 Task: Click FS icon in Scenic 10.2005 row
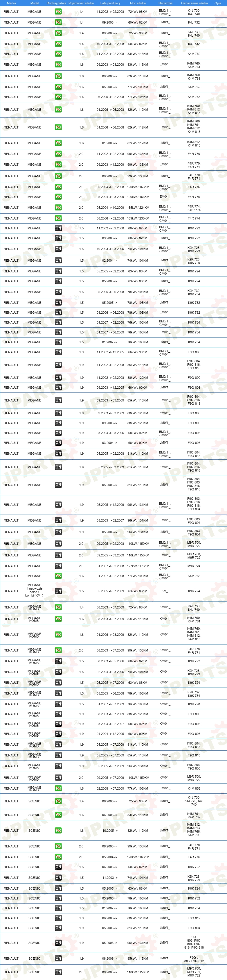58,831
